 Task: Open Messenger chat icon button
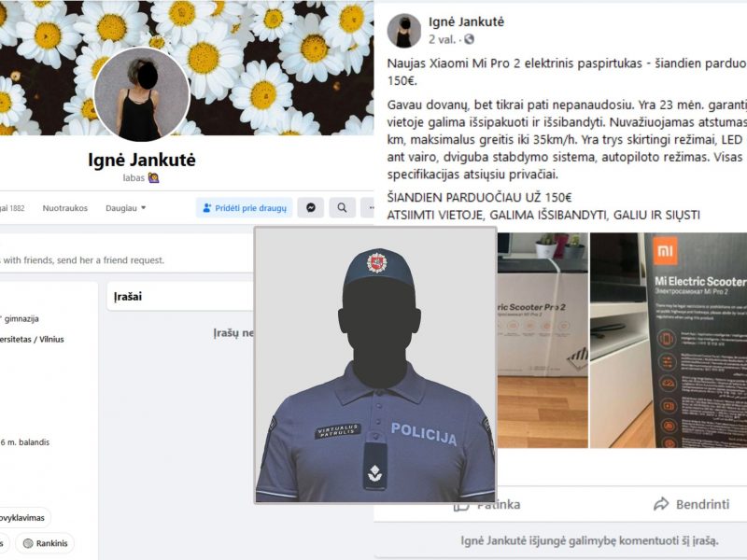pos(311,207)
